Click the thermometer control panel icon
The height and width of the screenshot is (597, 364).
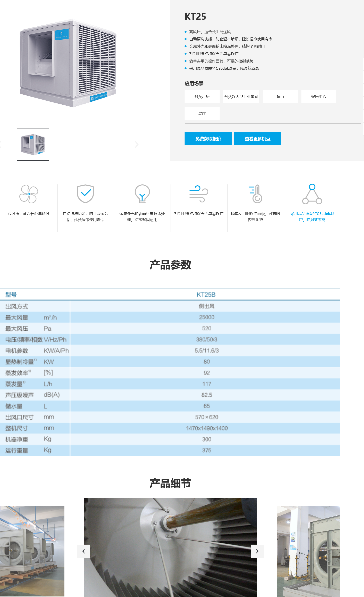tap(256, 194)
